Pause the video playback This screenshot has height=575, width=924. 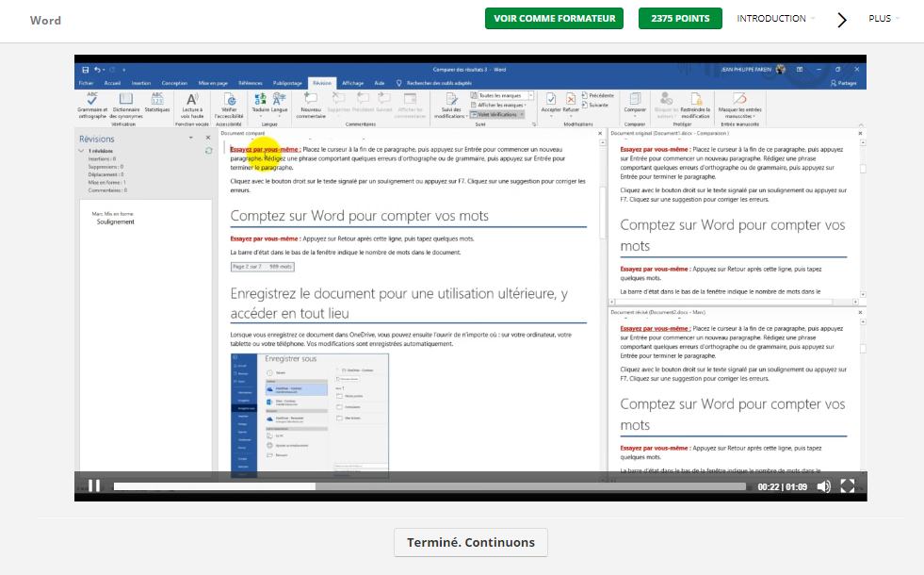[93, 486]
